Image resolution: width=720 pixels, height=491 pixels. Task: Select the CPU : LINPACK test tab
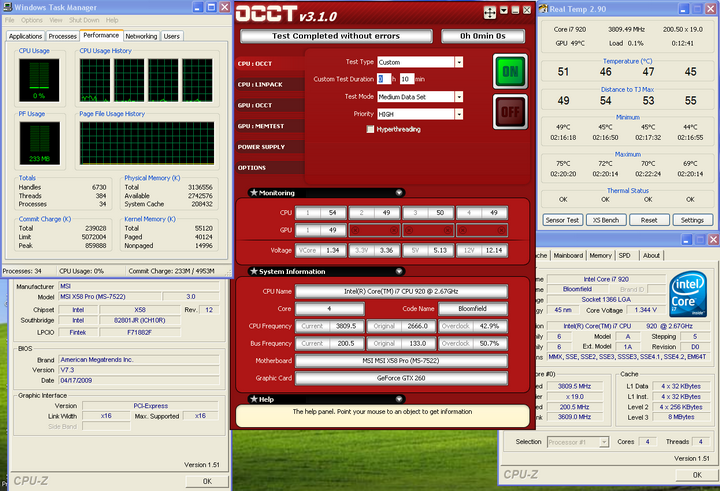click(270, 85)
